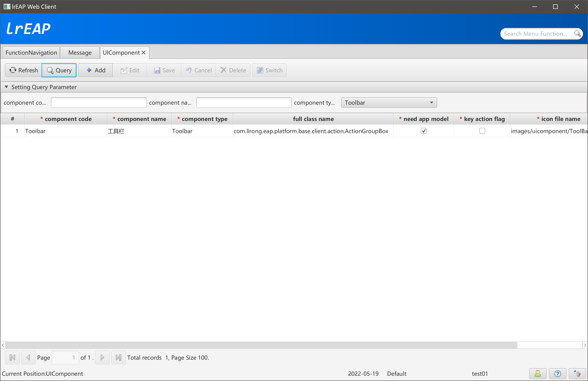
Task: Click the horizontal scrollbar thumb
Action: [x=261, y=345]
